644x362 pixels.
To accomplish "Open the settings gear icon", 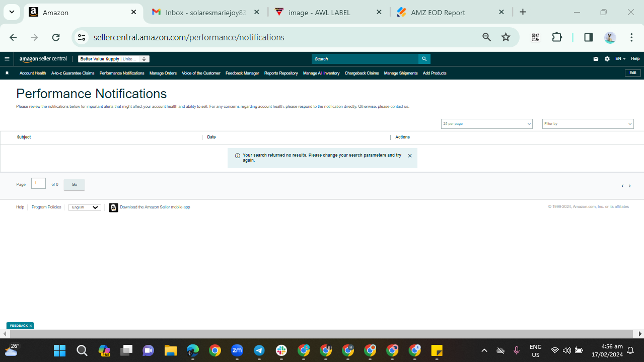I will 607,59.
